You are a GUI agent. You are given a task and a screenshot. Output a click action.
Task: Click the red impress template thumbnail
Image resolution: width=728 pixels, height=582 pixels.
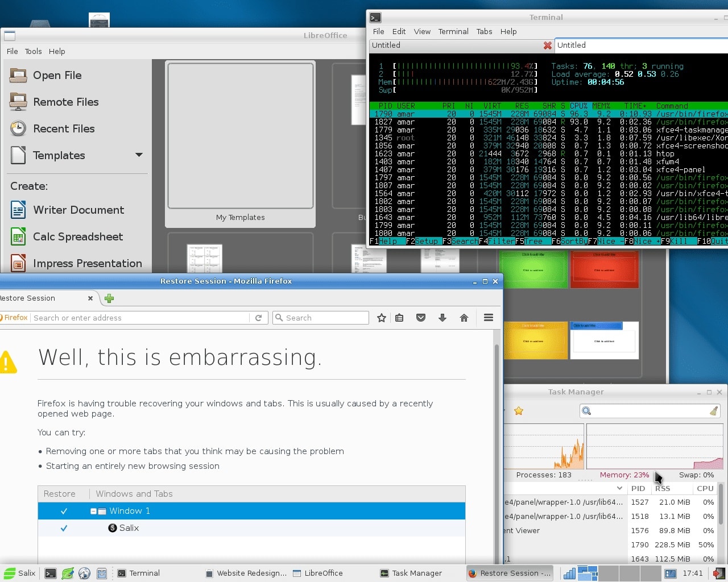(x=605, y=270)
